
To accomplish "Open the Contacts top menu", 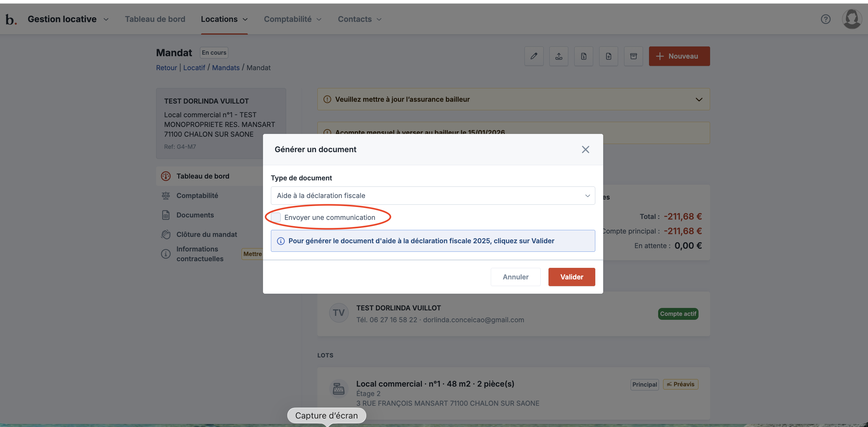I will [x=359, y=19].
